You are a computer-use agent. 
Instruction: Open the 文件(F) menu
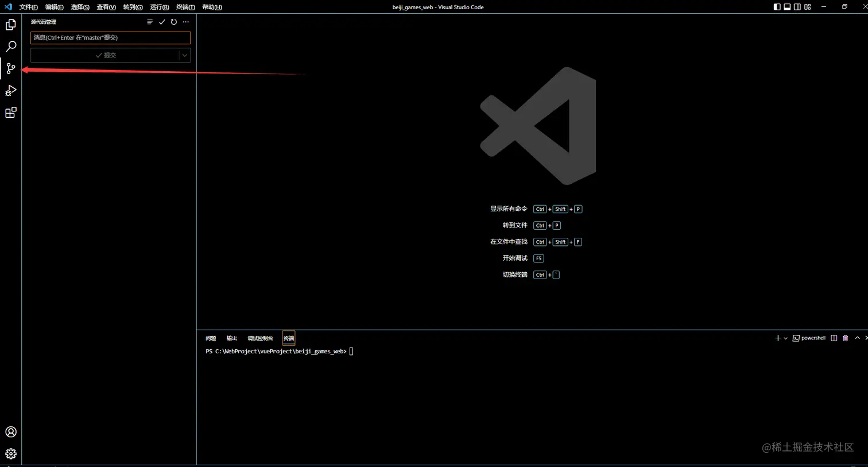coord(28,7)
